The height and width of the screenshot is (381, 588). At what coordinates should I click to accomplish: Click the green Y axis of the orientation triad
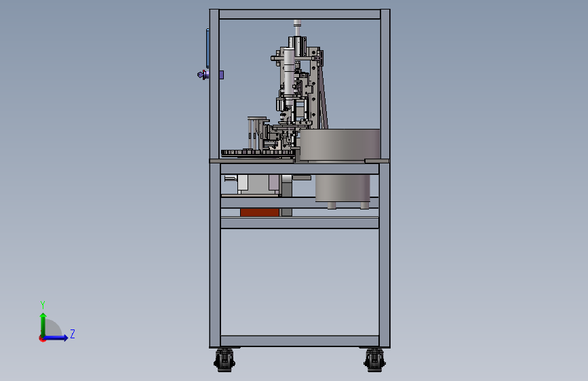(43, 324)
